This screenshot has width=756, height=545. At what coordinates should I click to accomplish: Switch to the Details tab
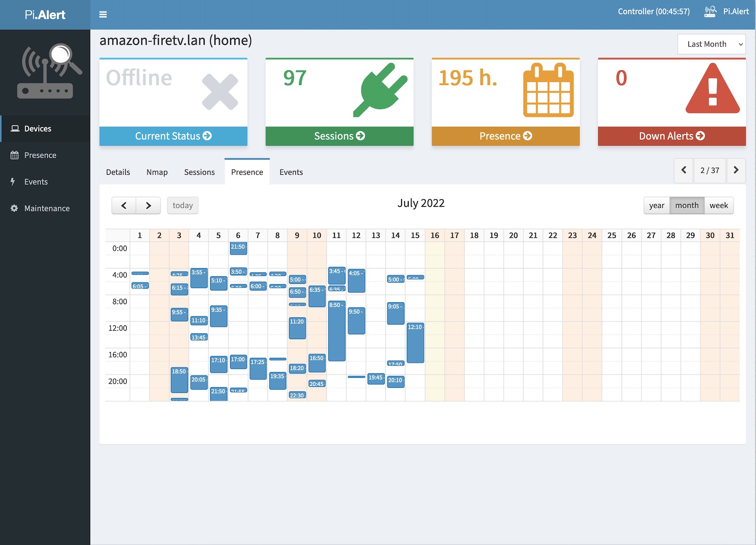[x=118, y=172]
